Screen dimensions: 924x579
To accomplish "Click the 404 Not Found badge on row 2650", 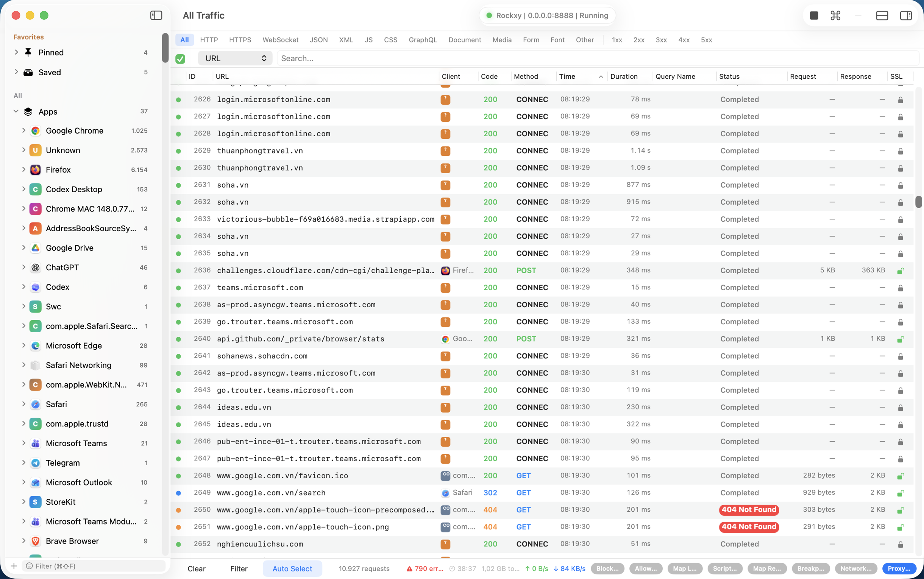I will pos(749,510).
